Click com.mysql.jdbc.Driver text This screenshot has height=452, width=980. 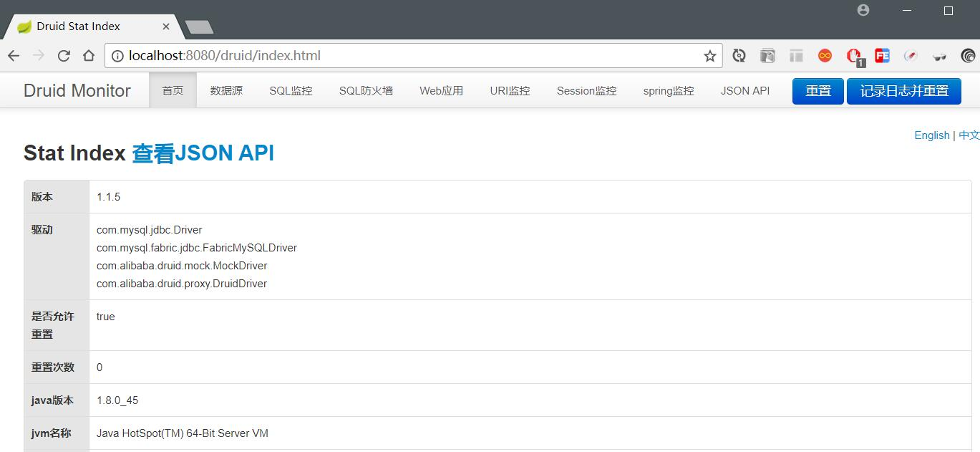(x=150, y=230)
